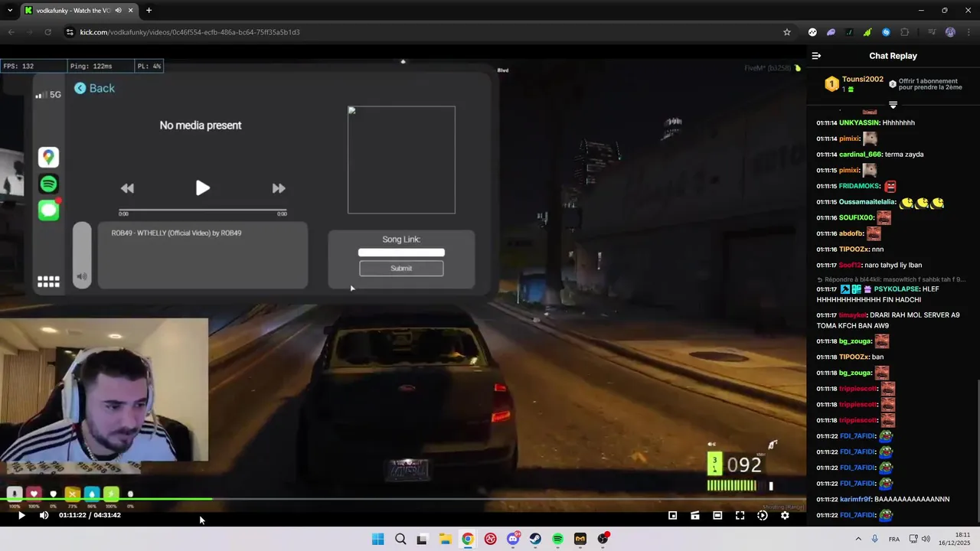The image size is (980, 551).
Task: Open the FRA language selector
Action: click(894, 539)
